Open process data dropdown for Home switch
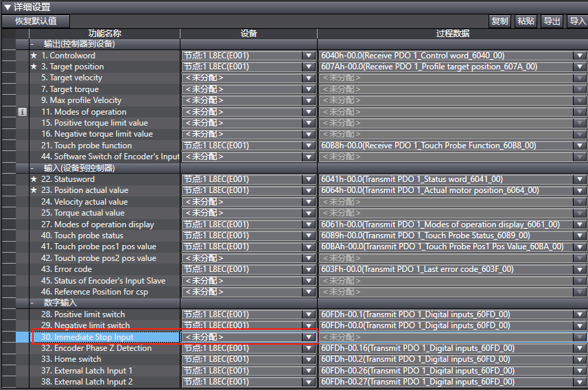The width and height of the screenshot is (588, 390). click(x=580, y=359)
